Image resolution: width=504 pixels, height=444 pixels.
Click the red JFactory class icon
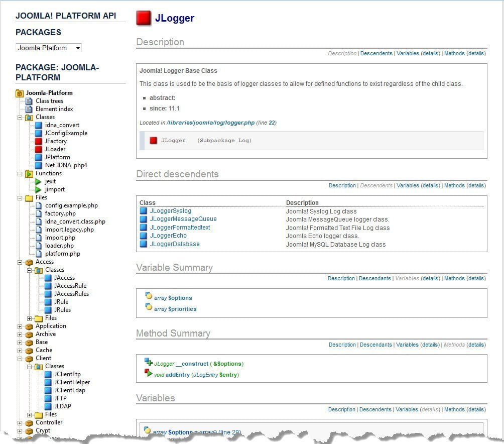click(x=39, y=141)
